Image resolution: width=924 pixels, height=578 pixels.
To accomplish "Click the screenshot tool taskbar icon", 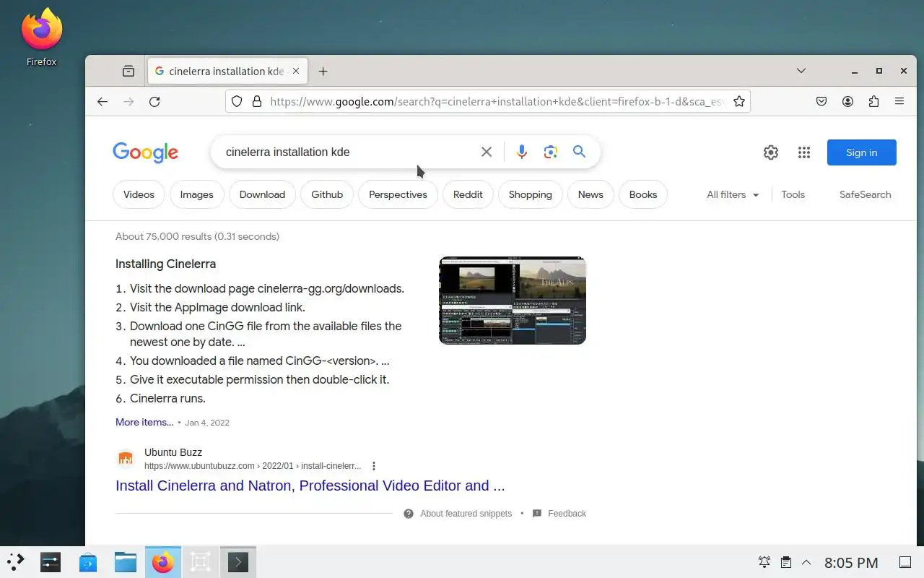I will click(201, 561).
